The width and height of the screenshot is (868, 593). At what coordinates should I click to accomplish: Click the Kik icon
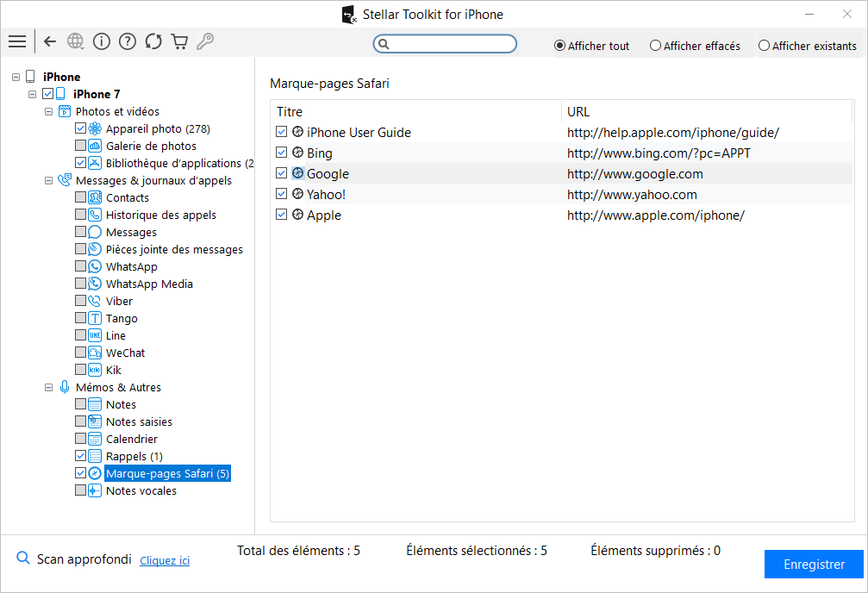tap(95, 369)
